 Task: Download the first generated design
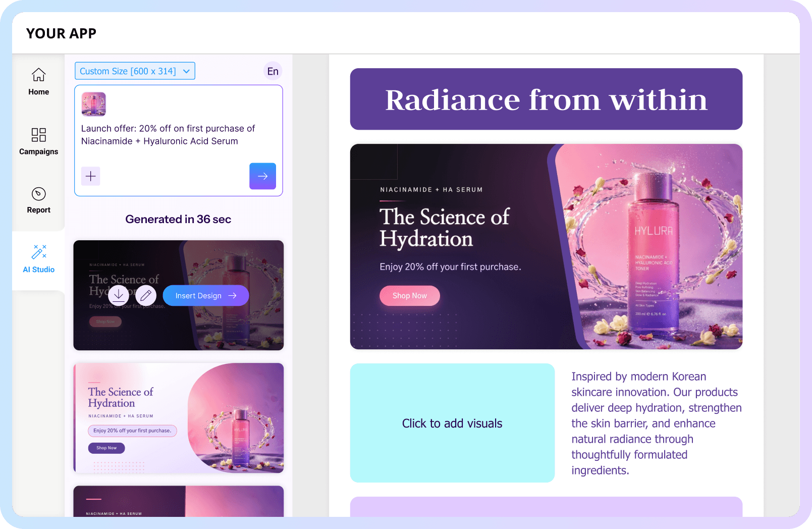tap(119, 295)
